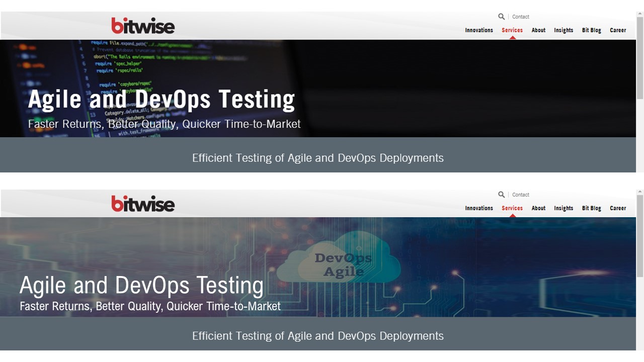Select Services in the upper navigation bar
The width and height of the screenshot is (644, 362).
coord(512,30)
